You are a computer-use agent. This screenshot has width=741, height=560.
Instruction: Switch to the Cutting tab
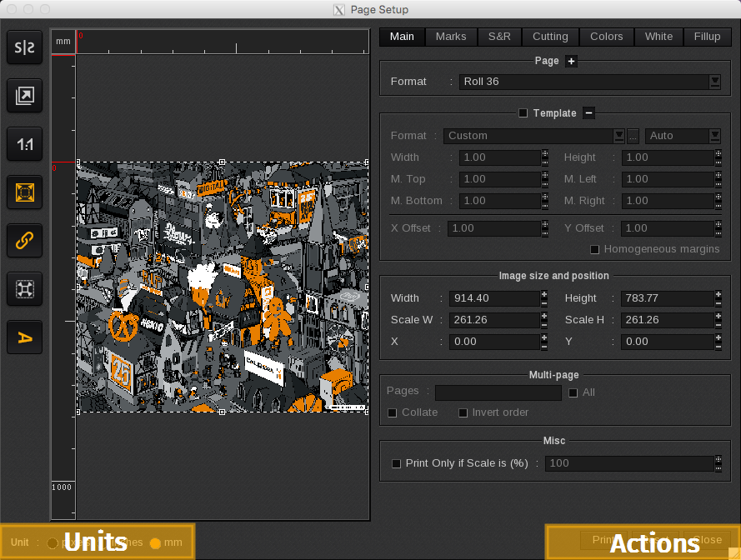tap(550, 37)
